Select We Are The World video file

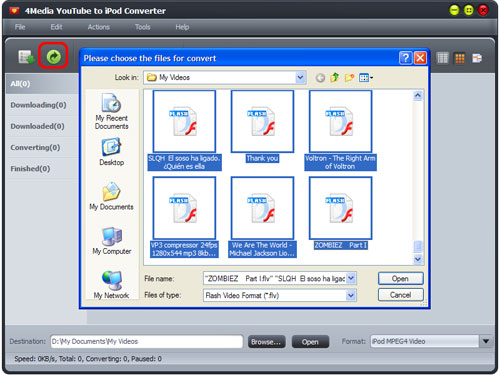tap(262, 217)
